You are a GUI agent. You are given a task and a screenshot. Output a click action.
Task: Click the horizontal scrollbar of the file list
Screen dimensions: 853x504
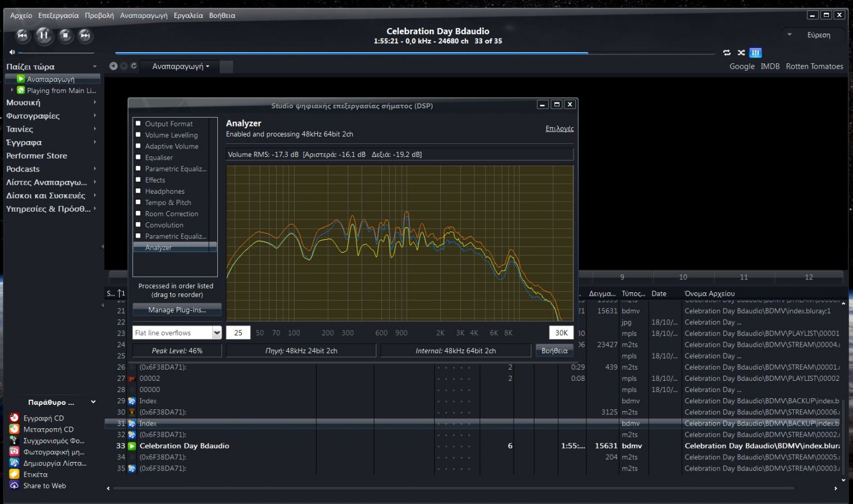[x=454, y=488]
